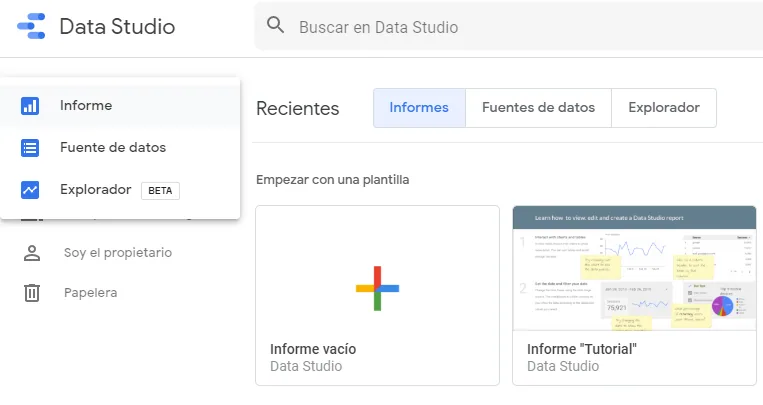Click the Data Studio logo icon
763x405 pixels.
click(x=31, y=26)
